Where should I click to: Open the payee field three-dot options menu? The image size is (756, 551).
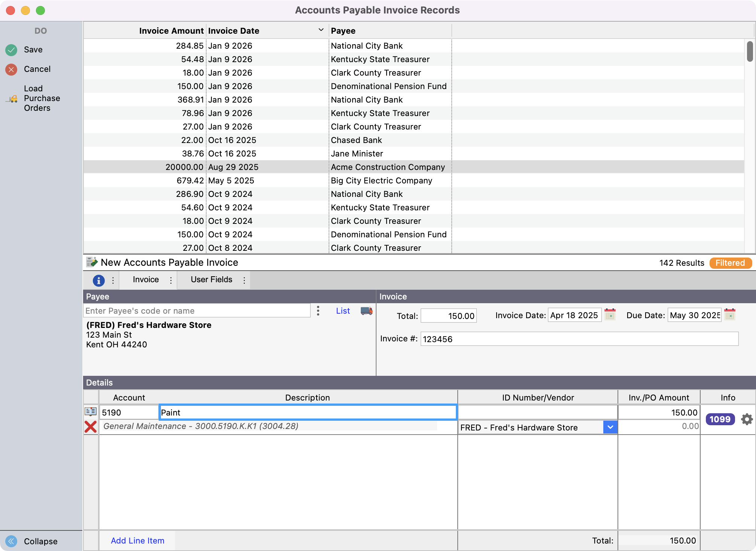[318, 311]
